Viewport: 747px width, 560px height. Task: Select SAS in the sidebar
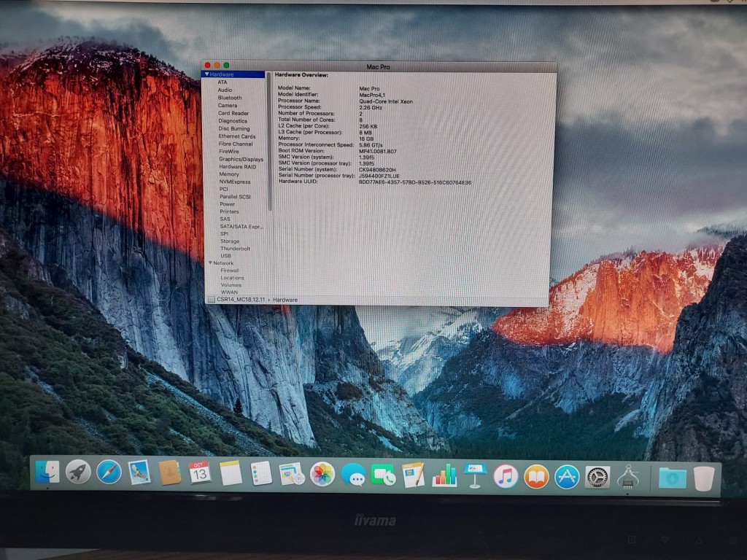tap(225, 219)
